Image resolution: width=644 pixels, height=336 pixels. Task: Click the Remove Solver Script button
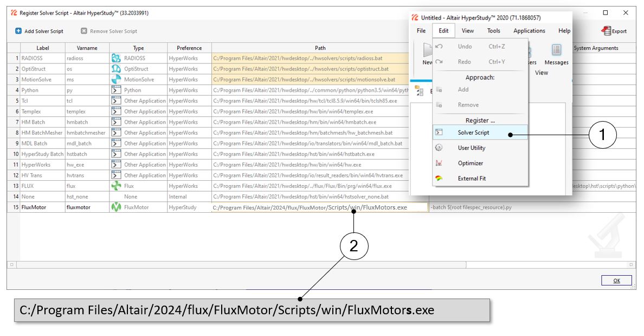click(x=108, y=31)
